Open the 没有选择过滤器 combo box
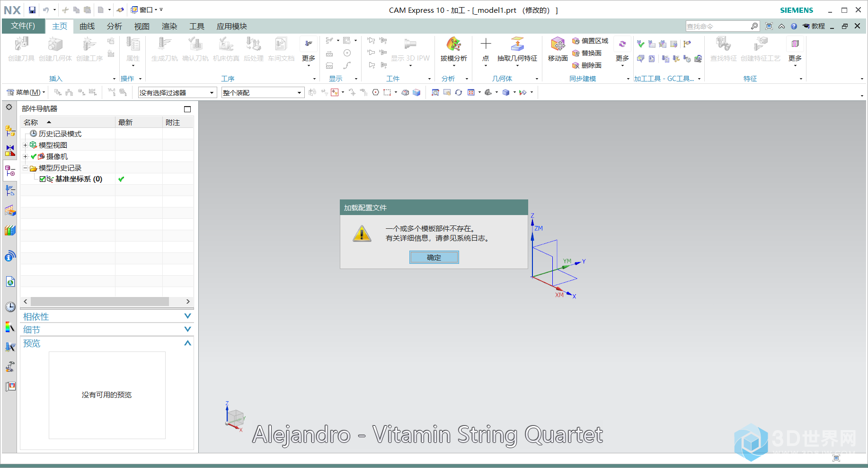 tap(177, 93)
